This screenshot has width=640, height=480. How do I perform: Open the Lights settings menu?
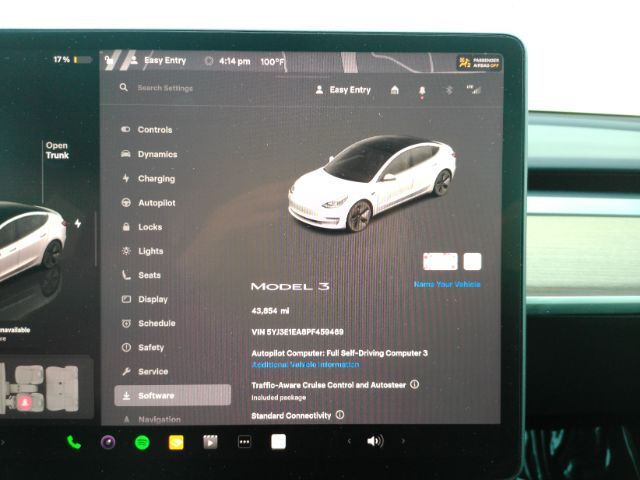click(x=142, y=251)
